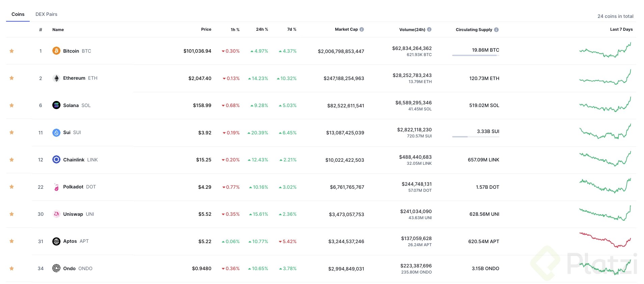
Task: Click the Solana logo icon
Action: (x=56, y=105)
